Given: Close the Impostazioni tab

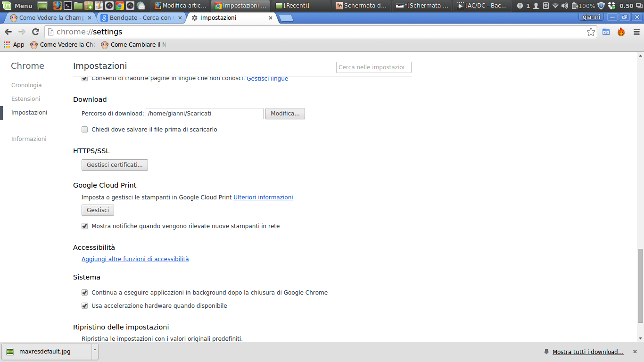Looking at the screenshot, I should (x=271, y=18).
